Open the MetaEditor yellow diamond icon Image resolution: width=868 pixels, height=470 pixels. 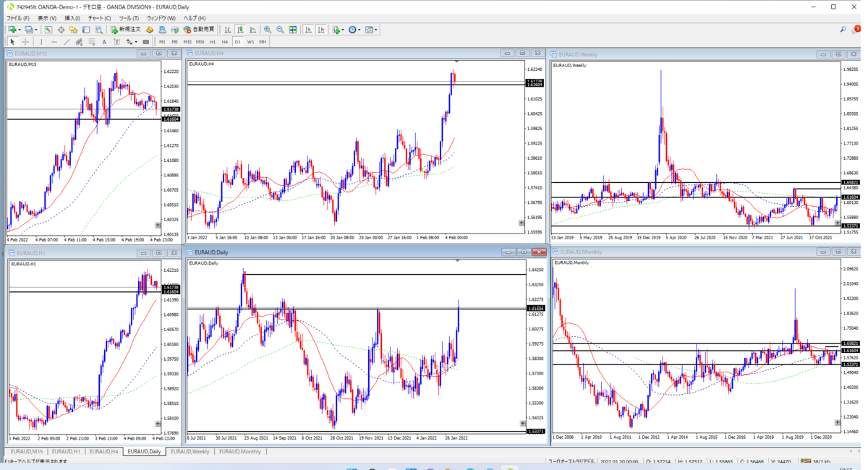150,30
